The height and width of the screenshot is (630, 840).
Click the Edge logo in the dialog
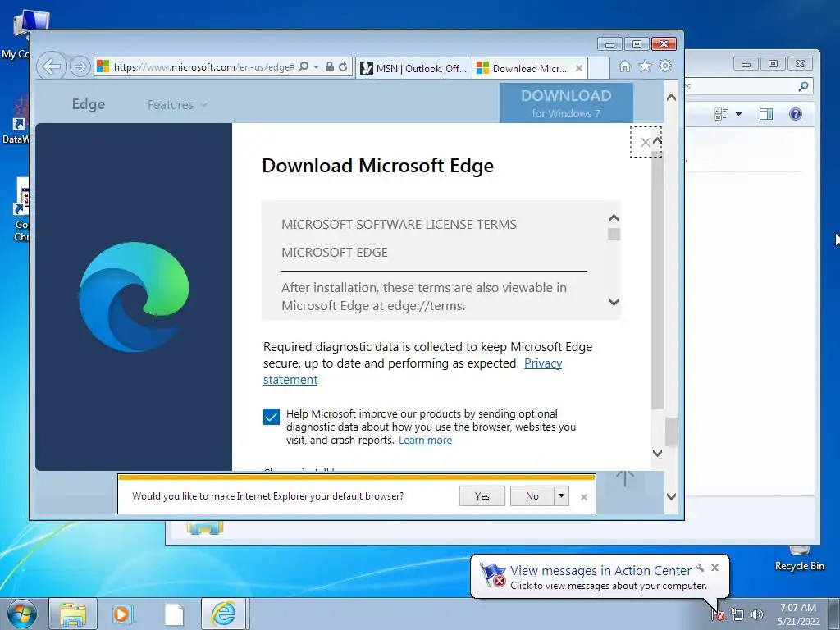click(134, 297)
